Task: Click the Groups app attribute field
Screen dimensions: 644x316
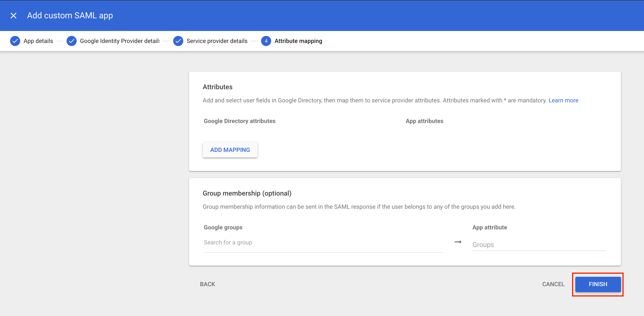Action: point(539,244)
